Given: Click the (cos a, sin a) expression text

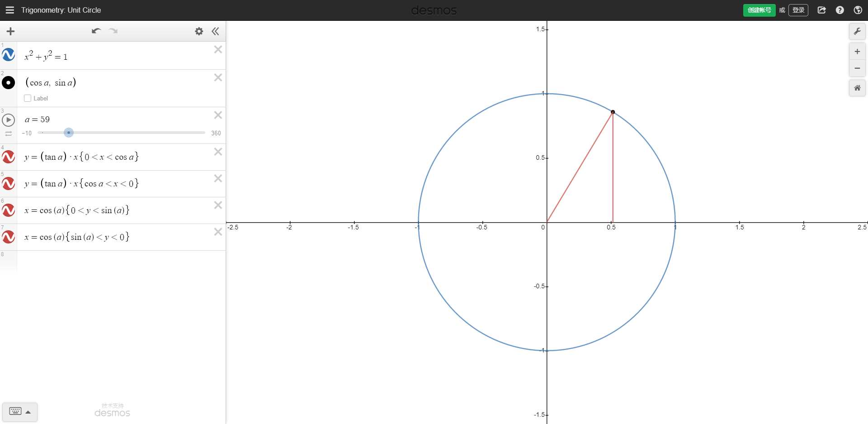Looking at the screenshot, I should tap(51, 82).
